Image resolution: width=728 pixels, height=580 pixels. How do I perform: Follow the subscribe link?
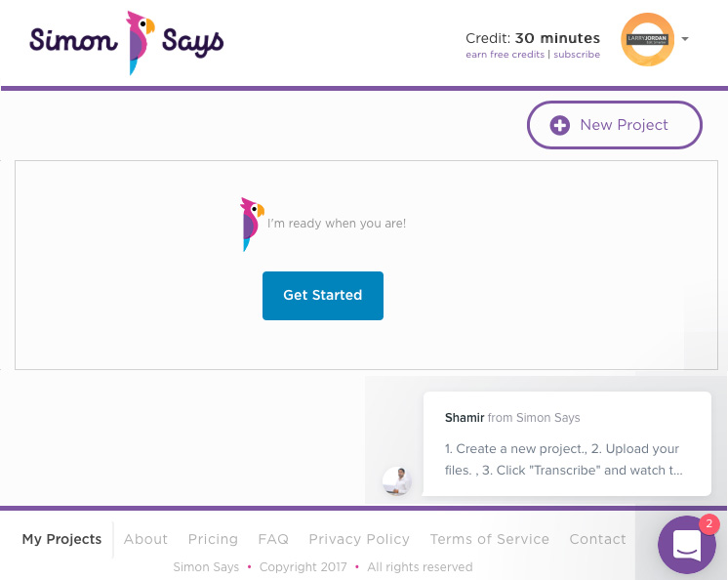(x=577, y=55)
